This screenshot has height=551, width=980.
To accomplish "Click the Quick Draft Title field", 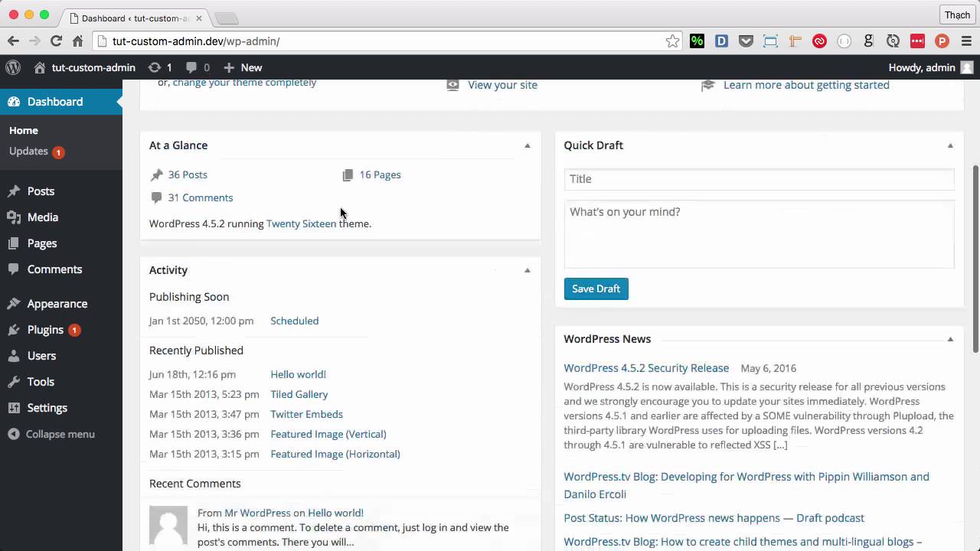I will (759, 179).
